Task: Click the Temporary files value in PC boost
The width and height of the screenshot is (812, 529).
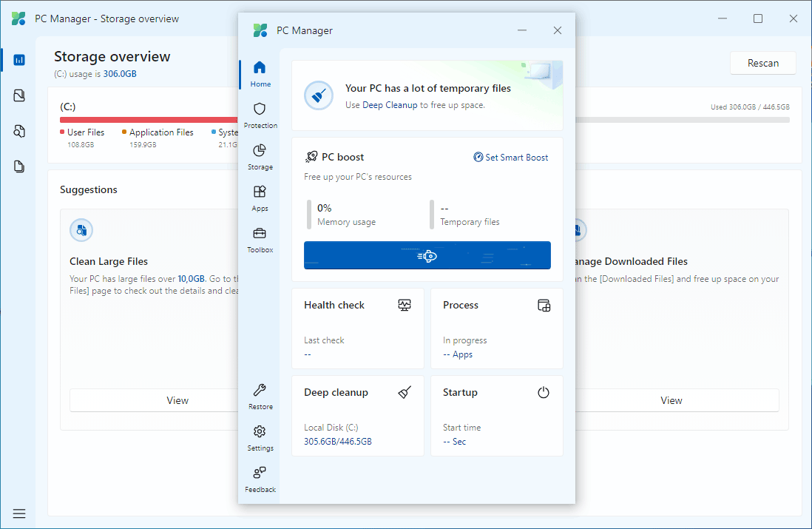Action: (444, 209)
